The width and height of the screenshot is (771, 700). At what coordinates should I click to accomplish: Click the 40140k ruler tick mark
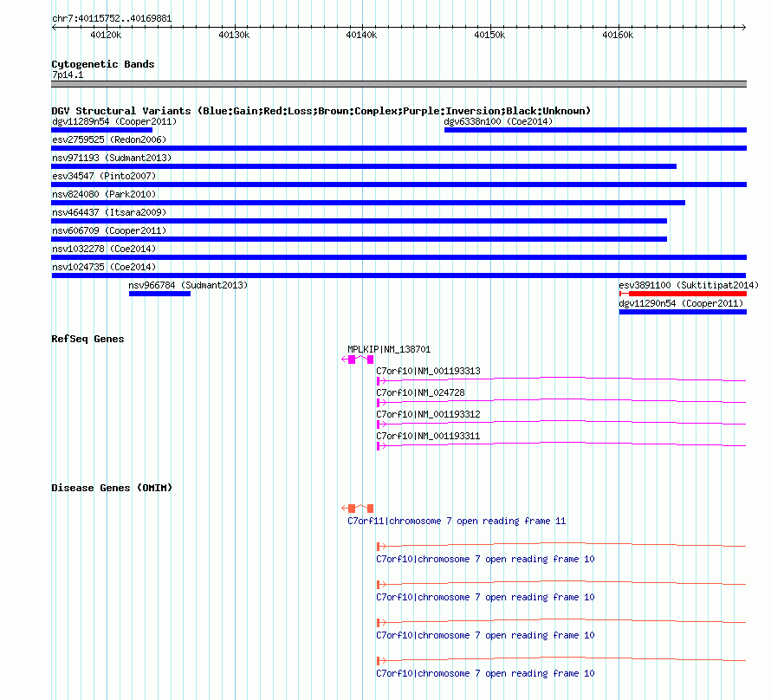click(x=363, y=27)
